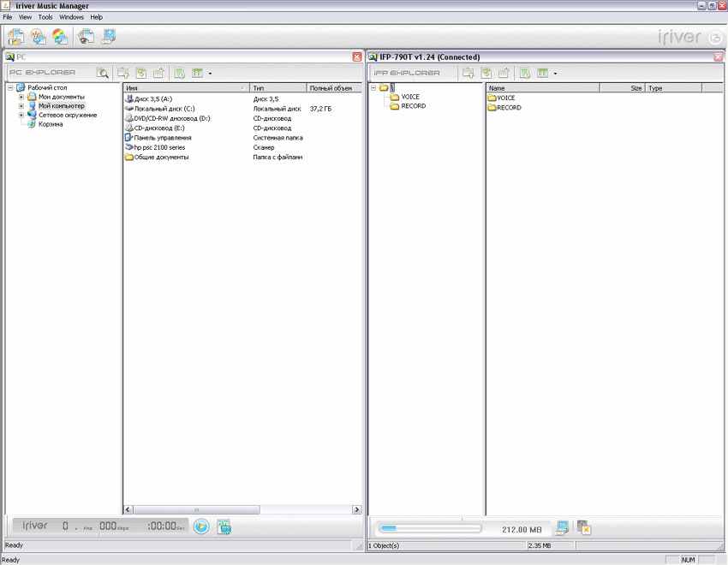Click the computer transfer icon next to 212.00 MB

click(562, 528)
